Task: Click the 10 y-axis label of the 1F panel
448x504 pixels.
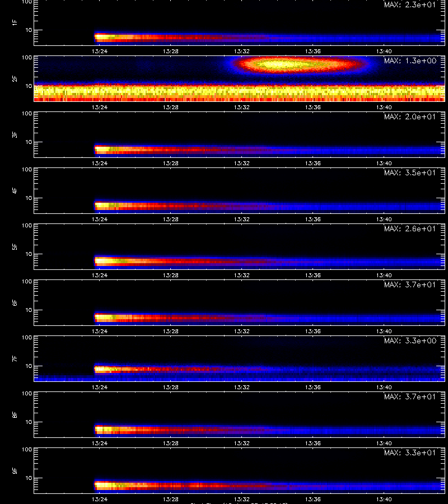Action: click(29, 30)
